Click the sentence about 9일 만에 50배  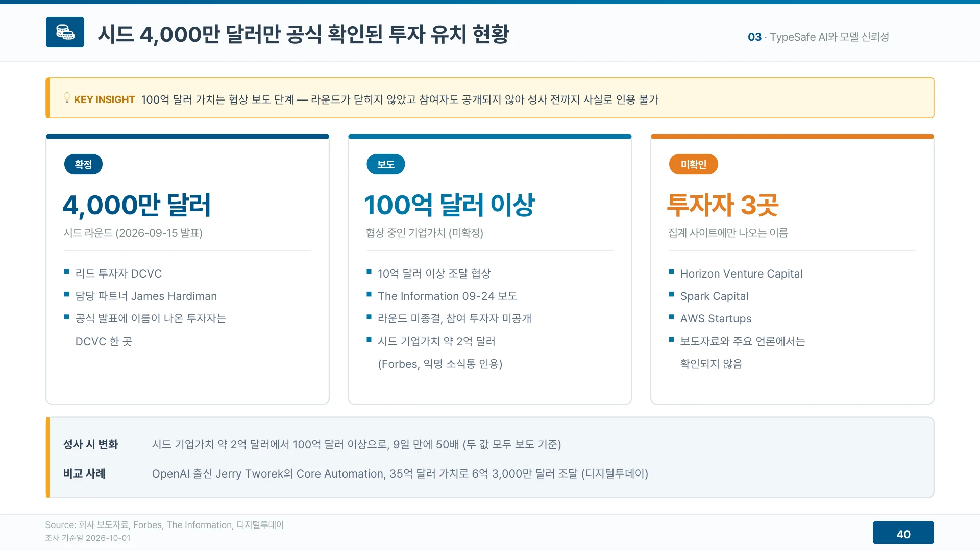point(356,444)
